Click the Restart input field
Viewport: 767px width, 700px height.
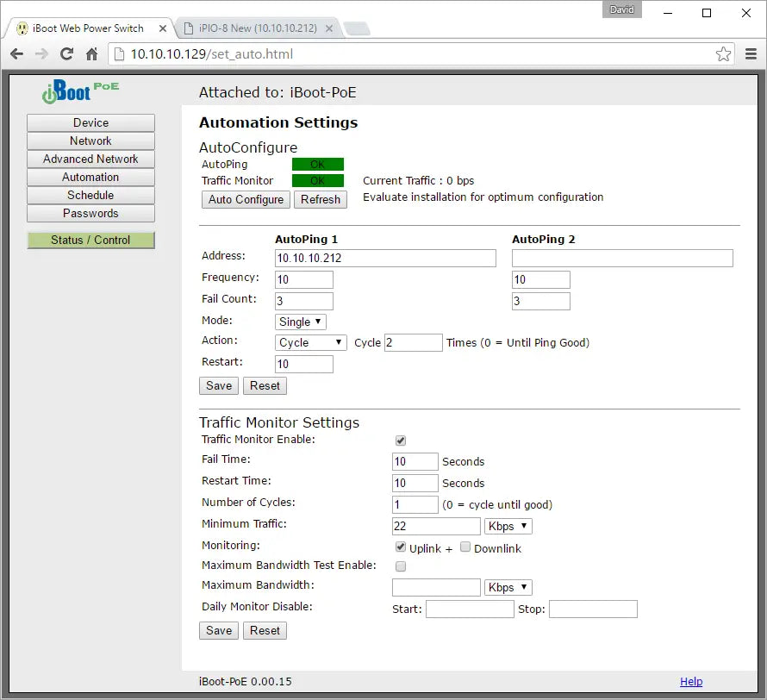303,364
